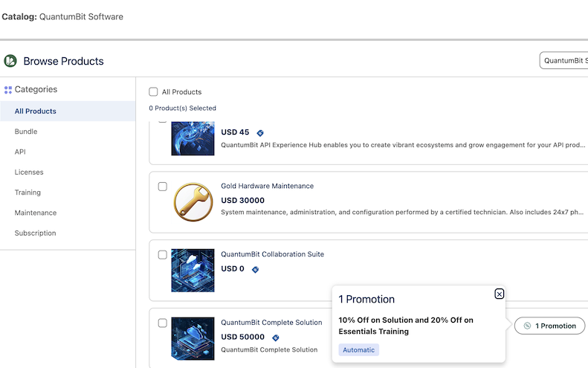This screenshot has height=368, width=588.
Task: Open the QuantumBit Complete Solution link
Action: point(271,322)
